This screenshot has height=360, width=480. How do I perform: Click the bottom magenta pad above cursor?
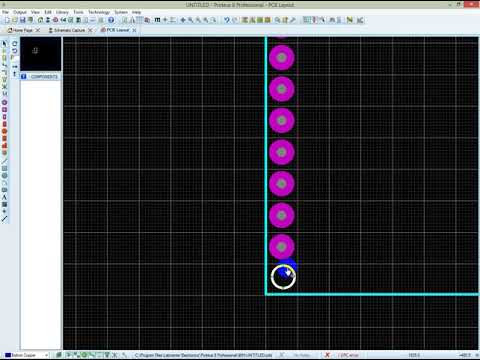pyautogui.click(x=282, y=247)
